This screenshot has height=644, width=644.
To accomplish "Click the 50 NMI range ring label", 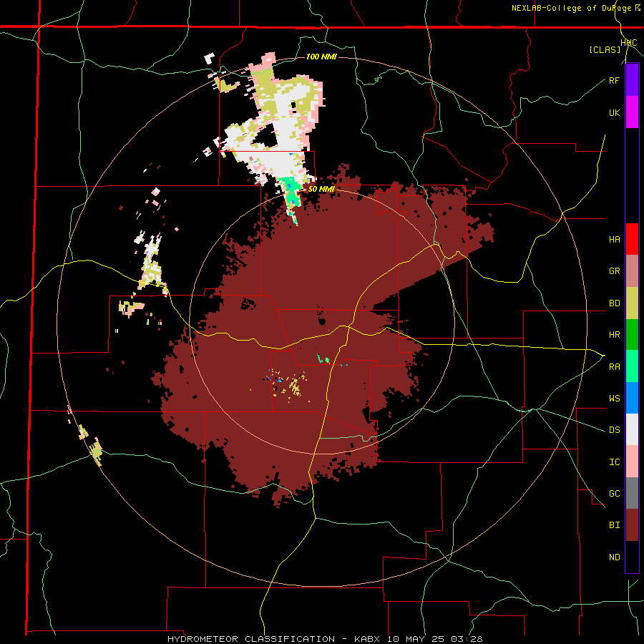I will tap(321, 190).
